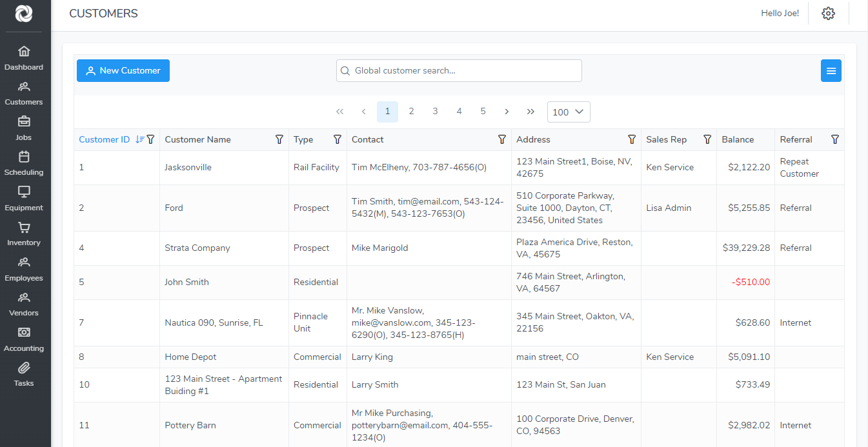
Task: Open settings using the gear icon
Action: pyautogui.click(x=828, y=14)
